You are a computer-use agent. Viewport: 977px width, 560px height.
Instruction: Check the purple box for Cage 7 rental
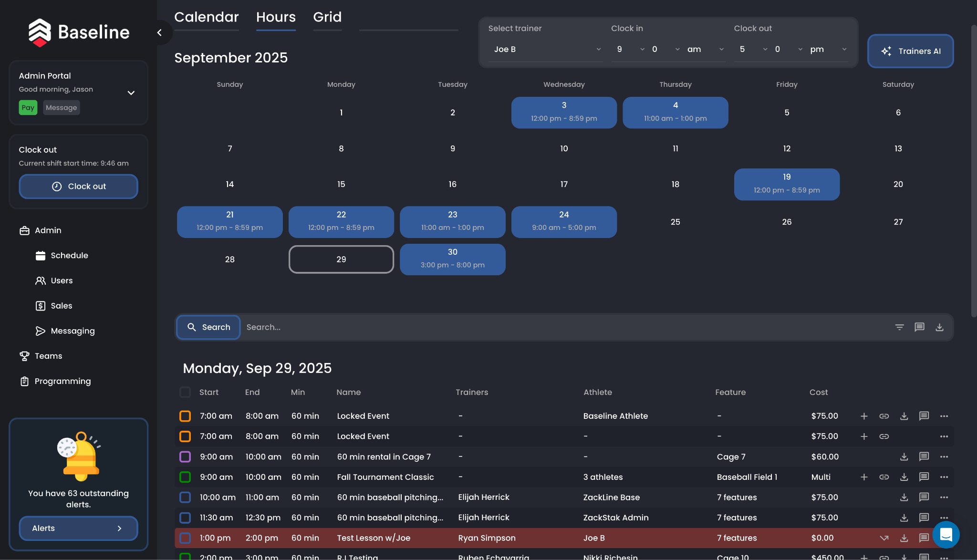click(x=185, y=456)
